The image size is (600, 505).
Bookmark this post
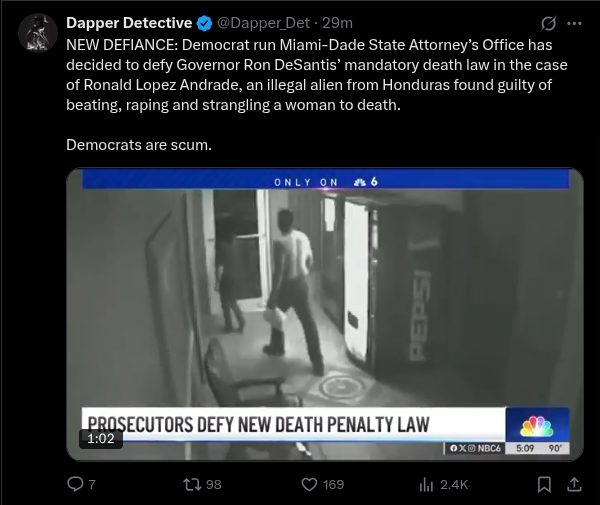pyautogui.click(x=544, y=485)
